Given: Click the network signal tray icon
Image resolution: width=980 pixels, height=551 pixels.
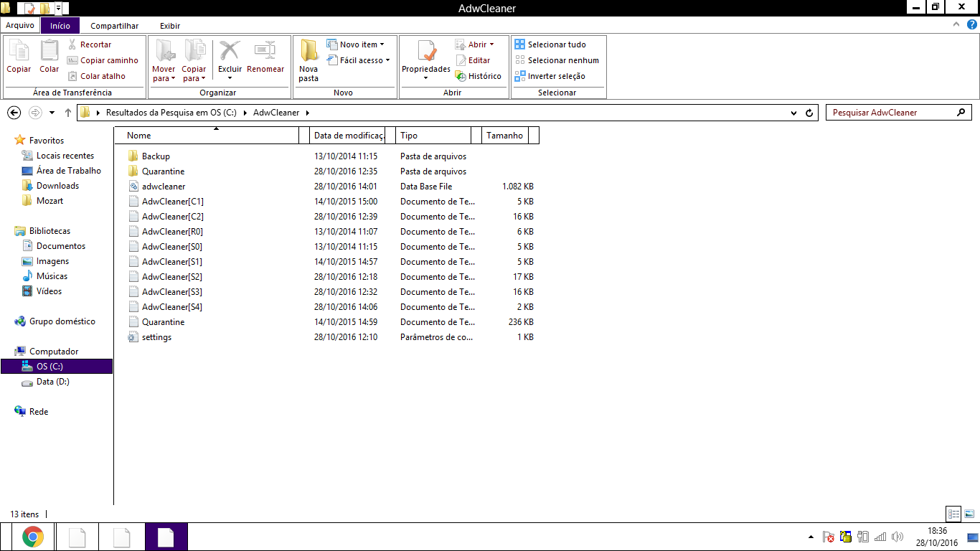Looking at the screenshot, I should [880, 537].
